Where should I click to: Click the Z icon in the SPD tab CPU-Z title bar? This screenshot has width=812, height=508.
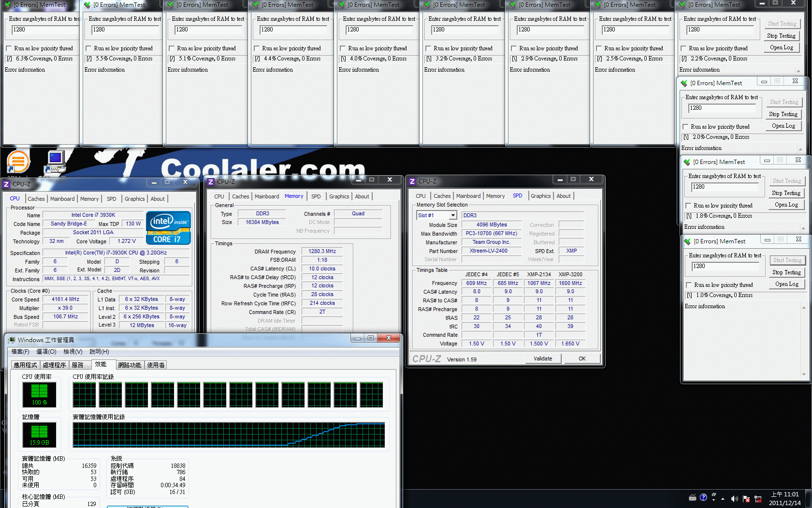pos(412,181)
